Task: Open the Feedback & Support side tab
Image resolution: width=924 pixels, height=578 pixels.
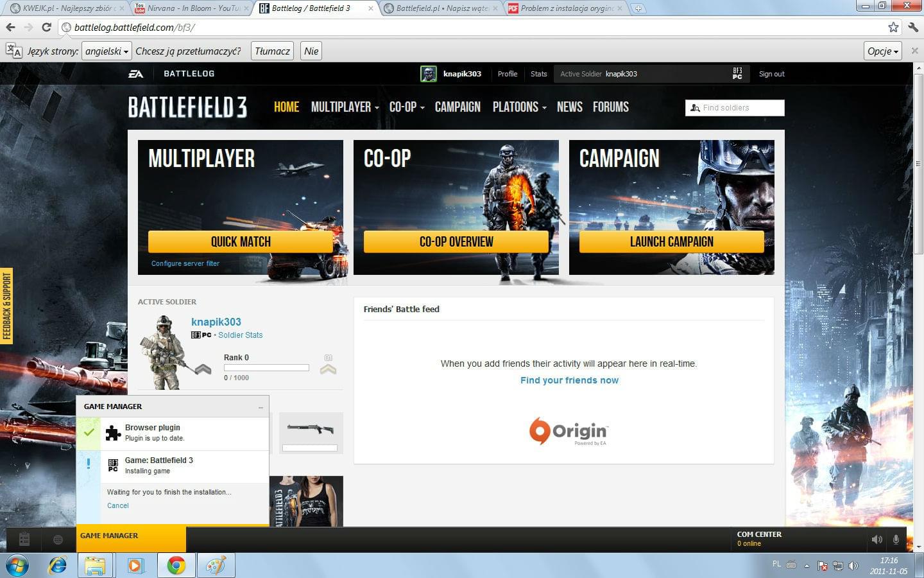Action: pos(6,306)
